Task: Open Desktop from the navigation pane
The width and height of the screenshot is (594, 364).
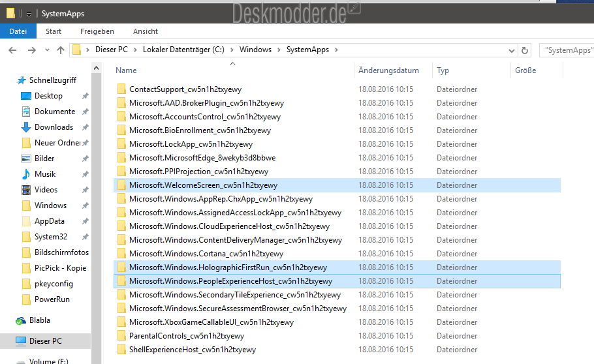Action: click(x=48, y=96)
